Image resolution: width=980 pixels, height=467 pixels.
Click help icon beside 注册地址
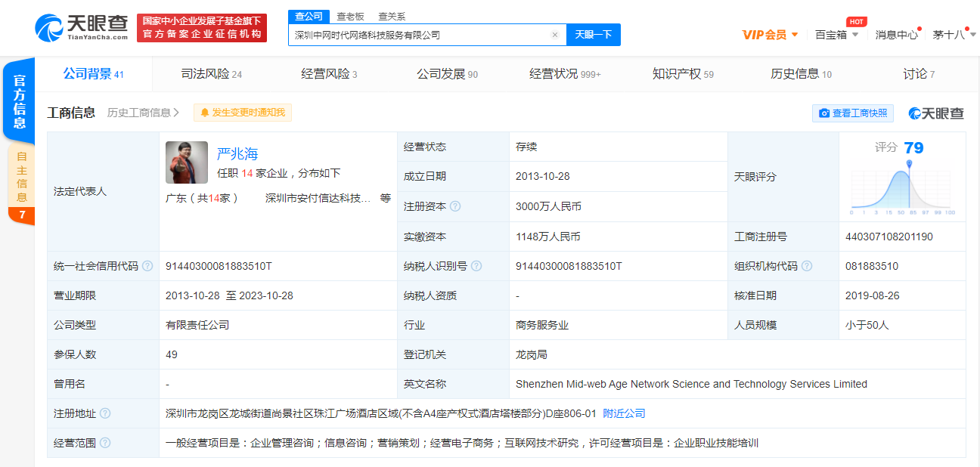click(105, 413)
